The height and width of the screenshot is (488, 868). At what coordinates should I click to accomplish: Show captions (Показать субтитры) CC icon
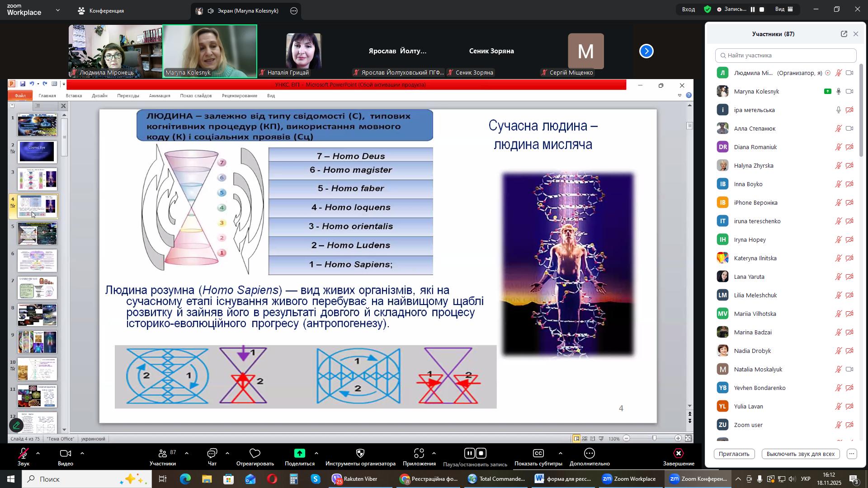pyautogui.click(x=538, y=454)
